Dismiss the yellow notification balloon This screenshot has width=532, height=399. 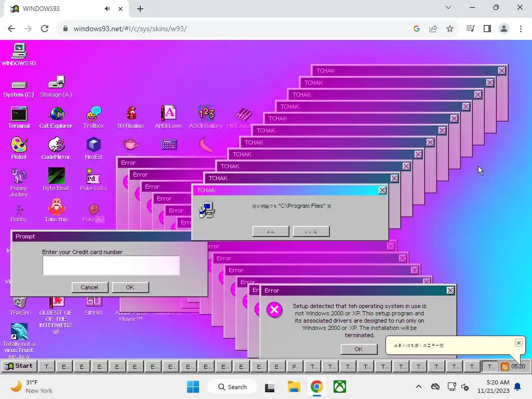tap(518, 343)
